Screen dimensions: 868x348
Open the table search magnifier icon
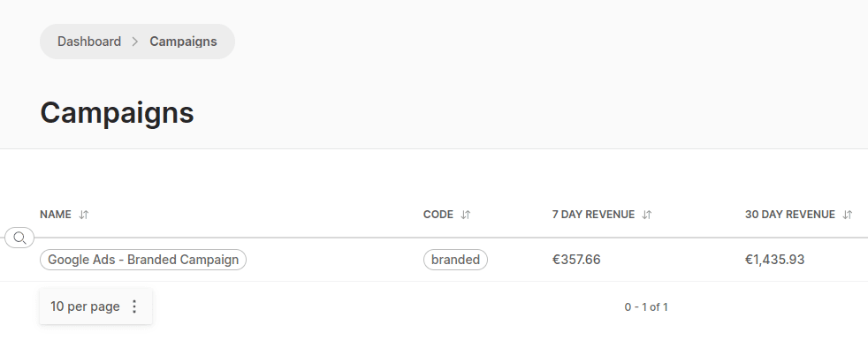click(x=19, y=238)
